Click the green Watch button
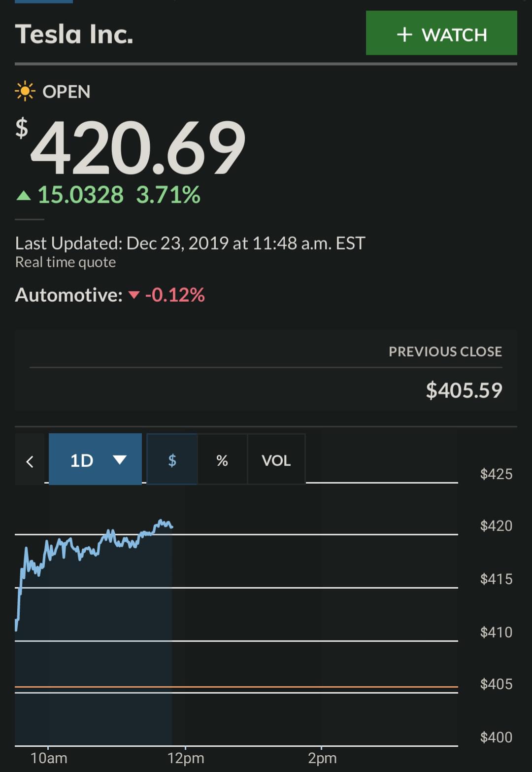The image size is (532, 772). pos(441,33)
